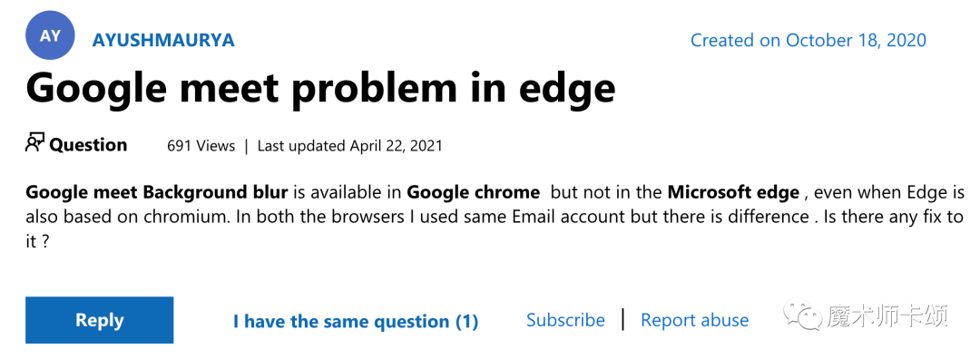The width and height of the screenshot is (980, 359).
Task: Click bold text Google meet Background blur
Action: pos(157,191)
